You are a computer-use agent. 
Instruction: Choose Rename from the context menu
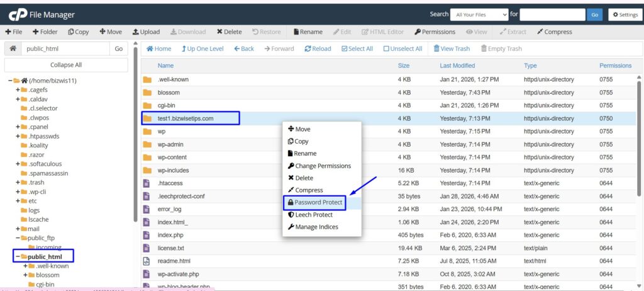322,154
